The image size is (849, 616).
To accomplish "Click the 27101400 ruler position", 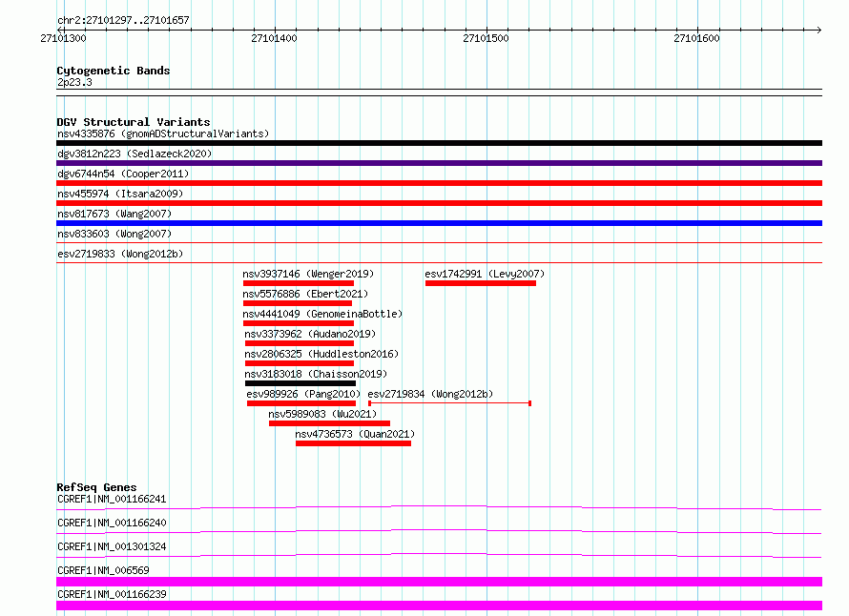I will (x=274, y=38).
